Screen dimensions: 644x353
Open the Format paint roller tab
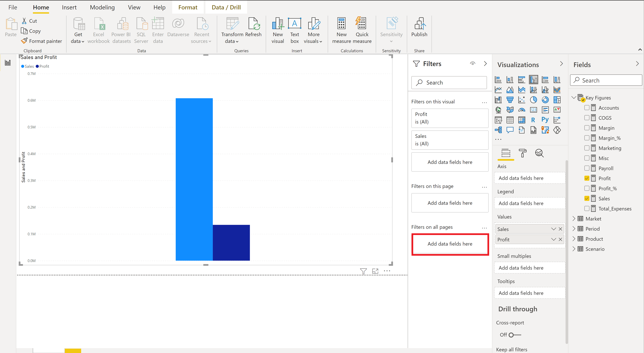point(522,153)
